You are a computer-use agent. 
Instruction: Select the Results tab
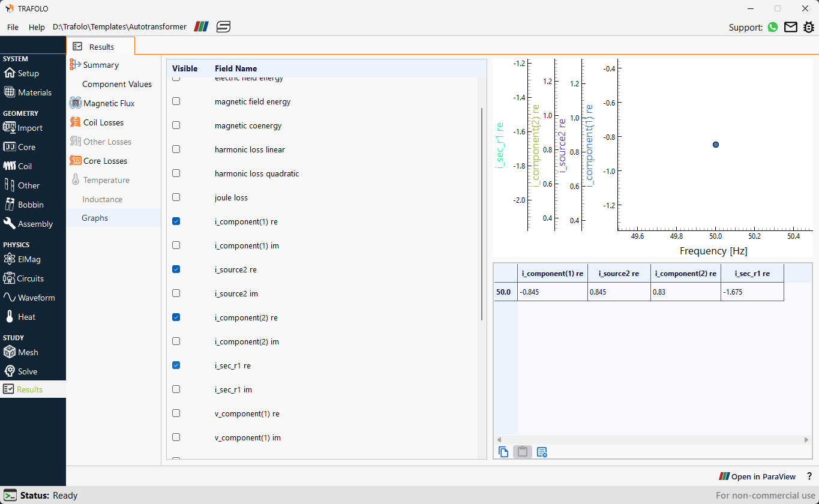click(101, 46)
